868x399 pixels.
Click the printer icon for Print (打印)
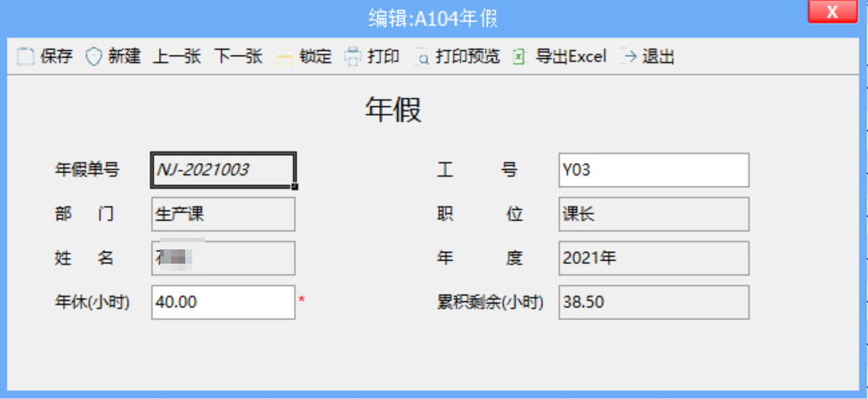coord(353,57)
